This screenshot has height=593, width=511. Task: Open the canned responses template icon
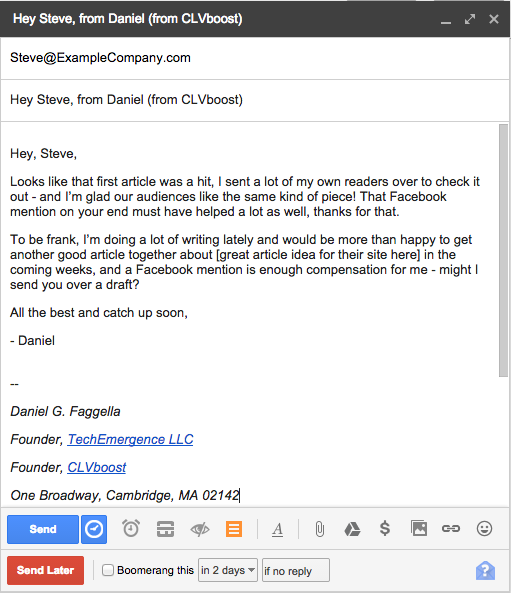[165, 529]
